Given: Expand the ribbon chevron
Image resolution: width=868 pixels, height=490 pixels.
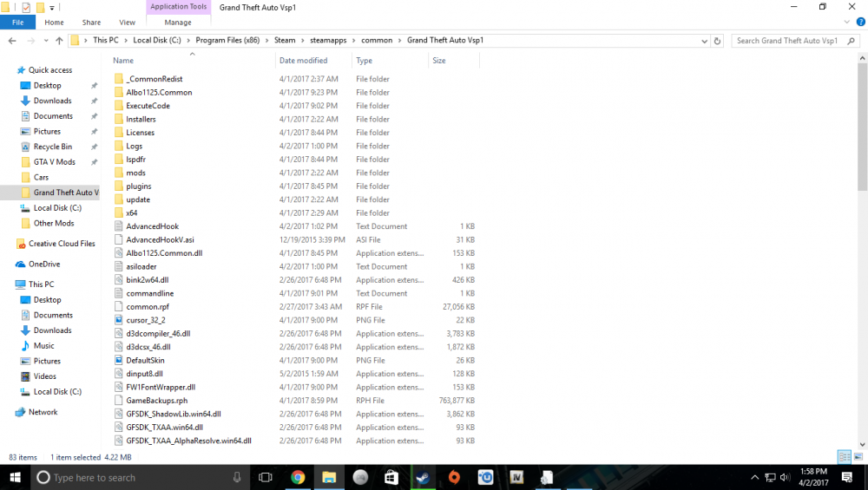Looking at the screenshot, I should point(846,23).
